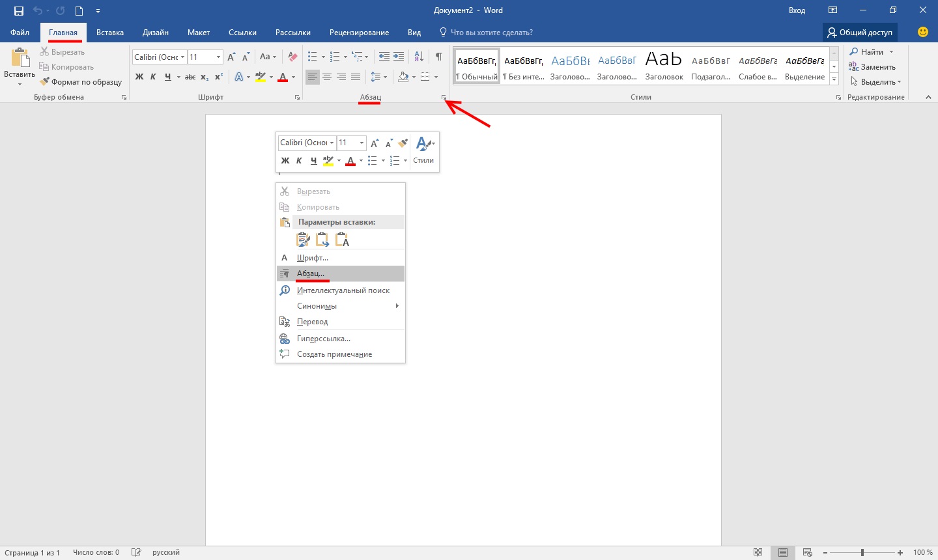938x560 pixels.
Task: Click Интеллектуальный поиск in the context menu
Action: (341, 290)
